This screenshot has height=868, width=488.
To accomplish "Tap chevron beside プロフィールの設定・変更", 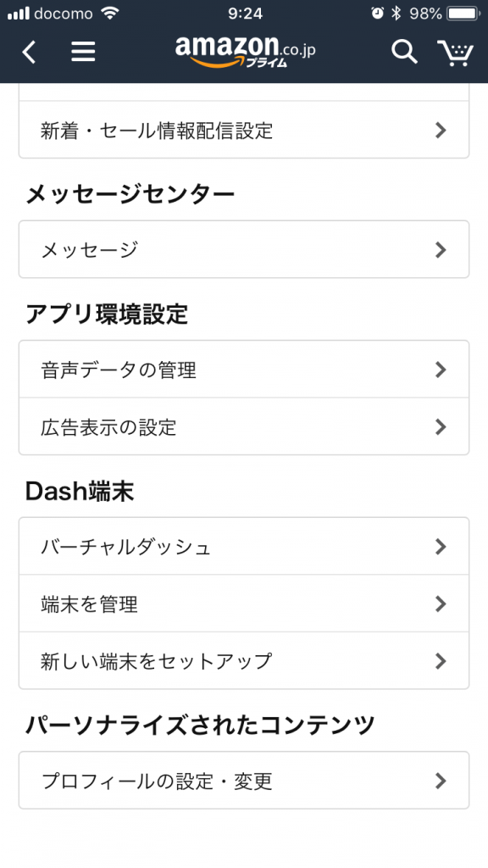I will point(441,781).
